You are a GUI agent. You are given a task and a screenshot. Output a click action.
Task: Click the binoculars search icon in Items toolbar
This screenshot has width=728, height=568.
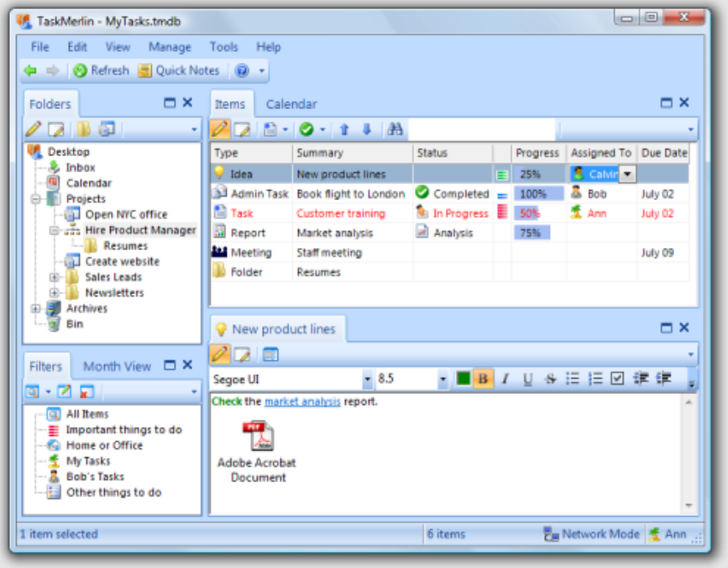tap(395, 129)
